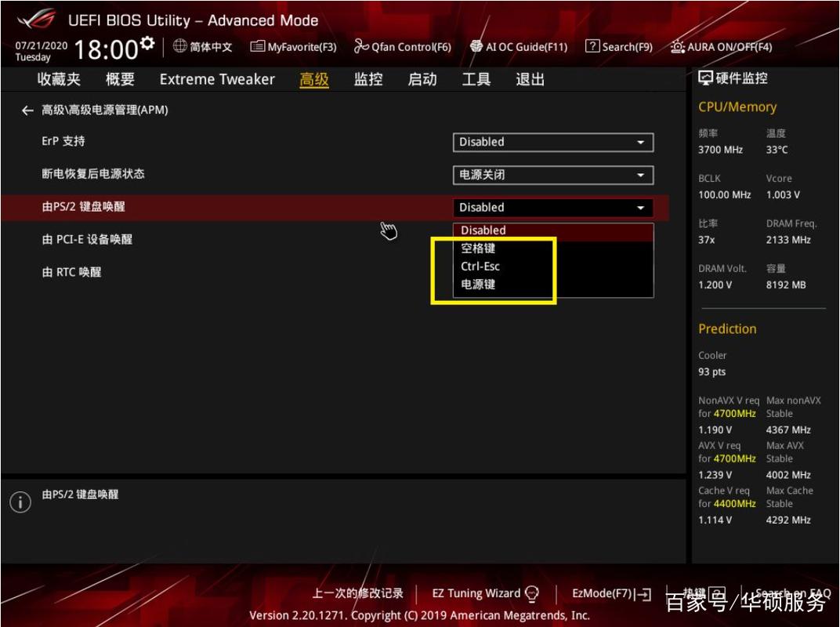Open the 工具 menu tab
The width and height of the screenshot is (840, 627).
click(475, 79)
